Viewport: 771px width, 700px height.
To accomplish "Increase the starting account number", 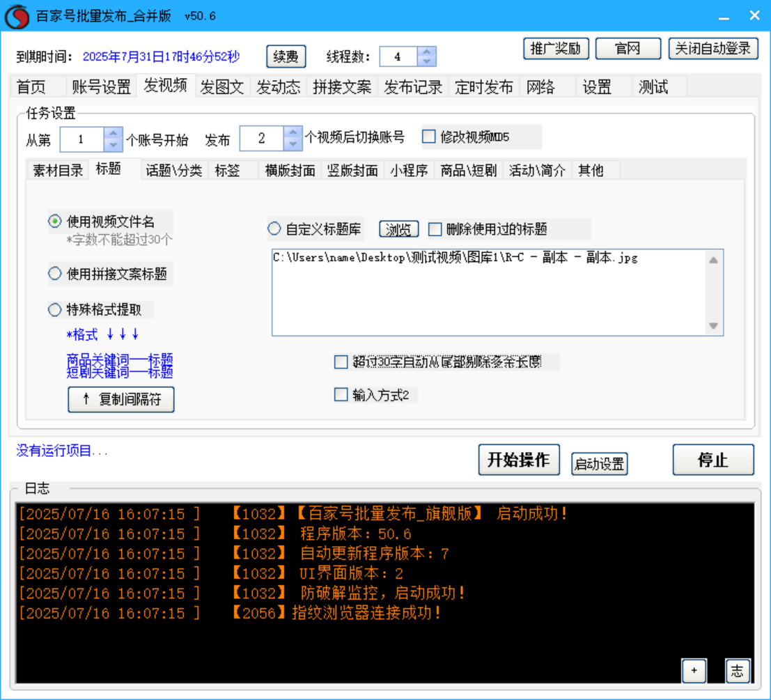I will point(113,134).
